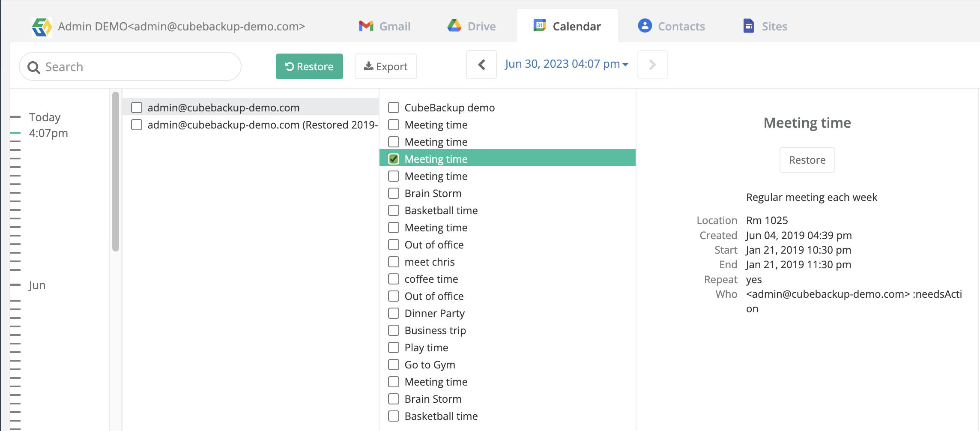Screen dimensions: 980x431
Task: Click the Calendar icon on the active tab
Action: coord(539,25)
